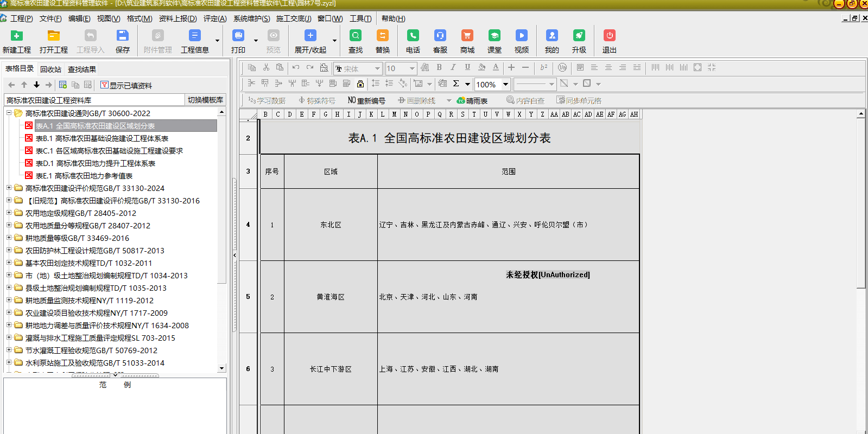Collapse the 高标准农田建设通则GB/T 30600-2022 folder
The image size is (868, 434).
click(x=9, y=113)
